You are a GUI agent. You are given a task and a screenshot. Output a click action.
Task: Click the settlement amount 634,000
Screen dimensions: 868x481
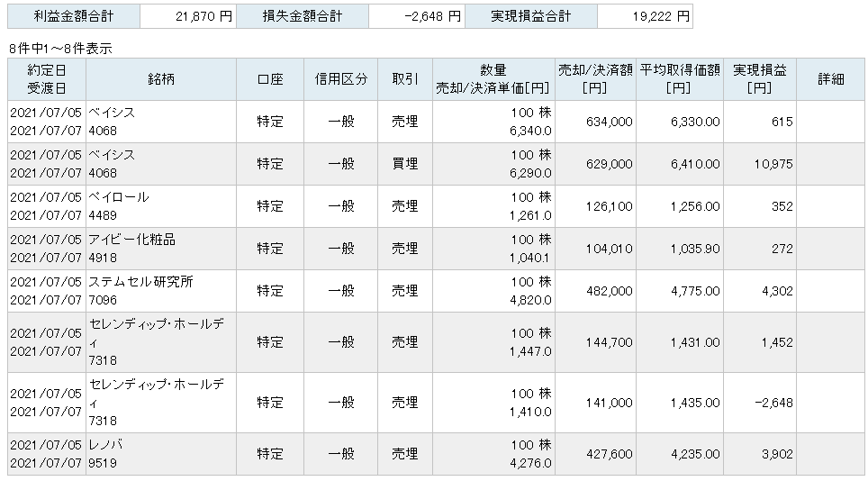[x=596, y=122]
